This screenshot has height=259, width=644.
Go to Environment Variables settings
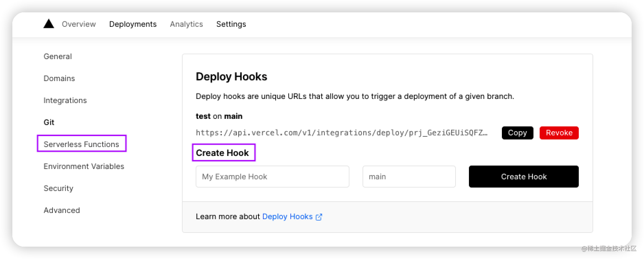[84, 166]
